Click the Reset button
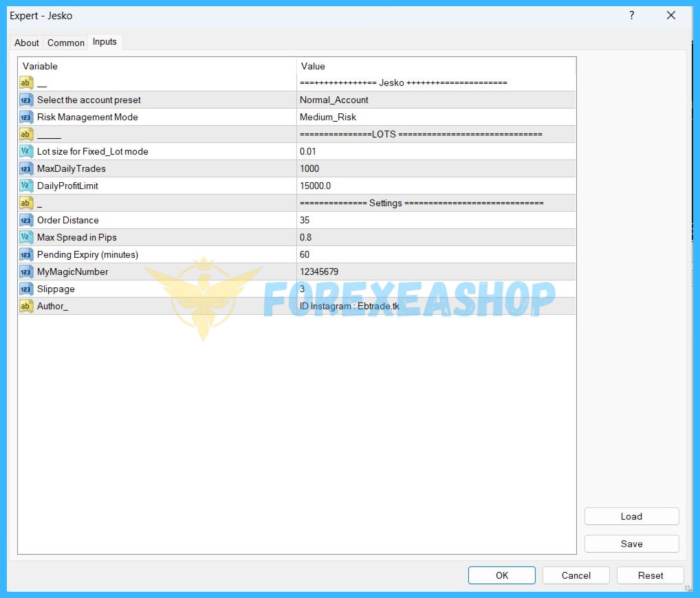The width and height of the screenshot is (700, 598). [650, 575]
